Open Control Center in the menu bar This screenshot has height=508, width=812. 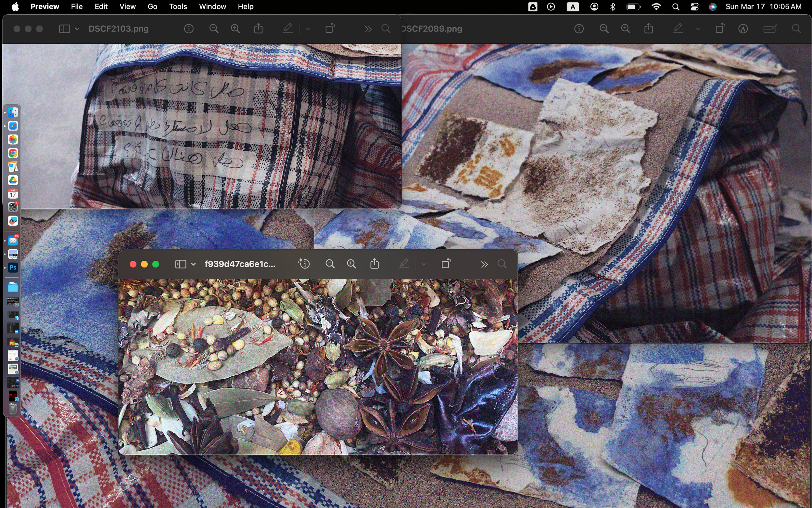pos(694,7)
